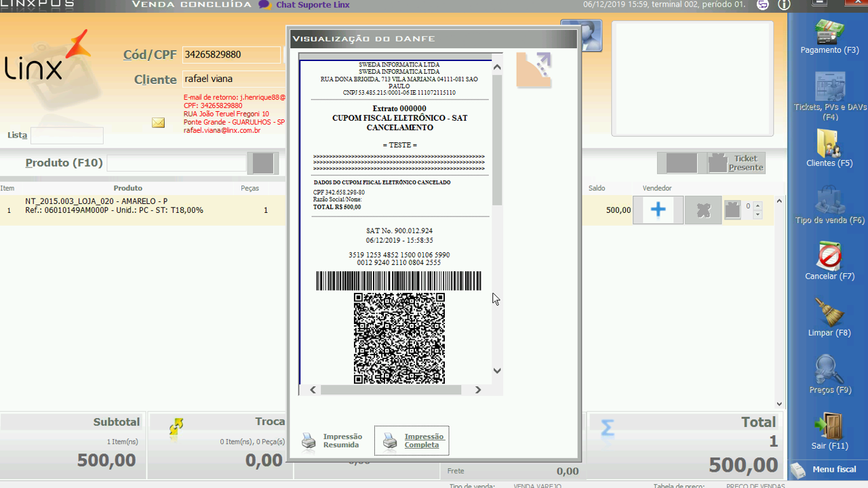The width and height of the screenshot is (868, 488).
Task: Click the customer avatar icon
Action: coord(582,36)
